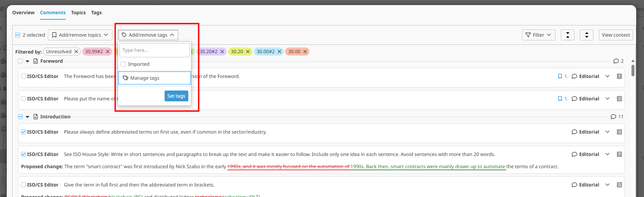The height and width of the screenshot is (197, 644).
Task: Collapse the Add/remove tags dropdown
Action: pyautogui.click(x=148, y=35)
